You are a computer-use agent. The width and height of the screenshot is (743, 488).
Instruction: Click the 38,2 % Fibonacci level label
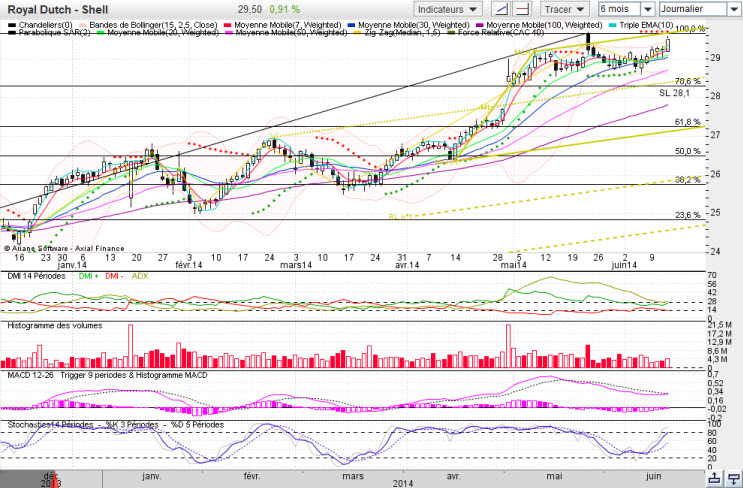click(x=688, y=180)
